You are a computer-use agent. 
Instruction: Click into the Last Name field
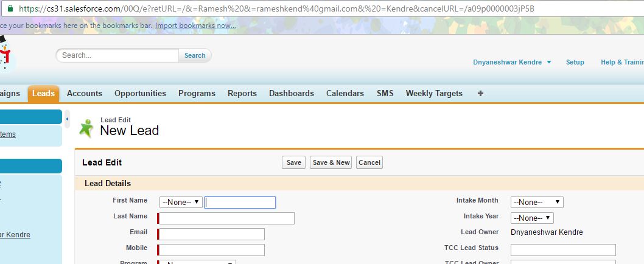pos(226,218)
